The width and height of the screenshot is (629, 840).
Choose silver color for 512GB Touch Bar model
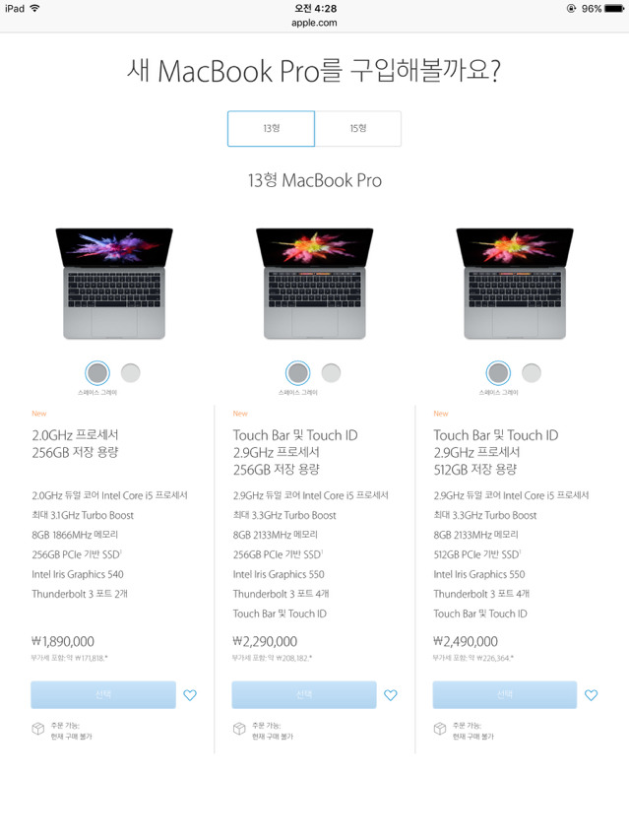tap(532, 373)
